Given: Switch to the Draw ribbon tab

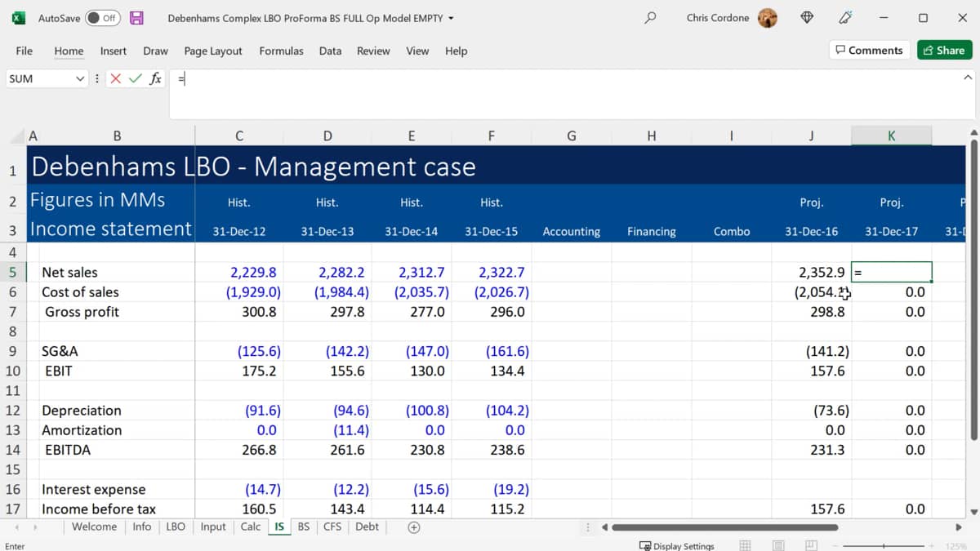Looking at the screenshot, I should (x=155, y=51).
